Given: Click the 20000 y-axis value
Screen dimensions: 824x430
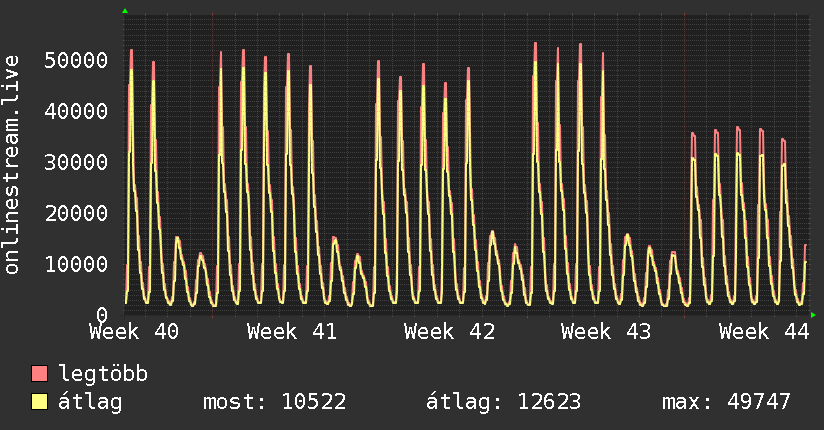Looking at the screenshot, I should click(x=76, y=213).
